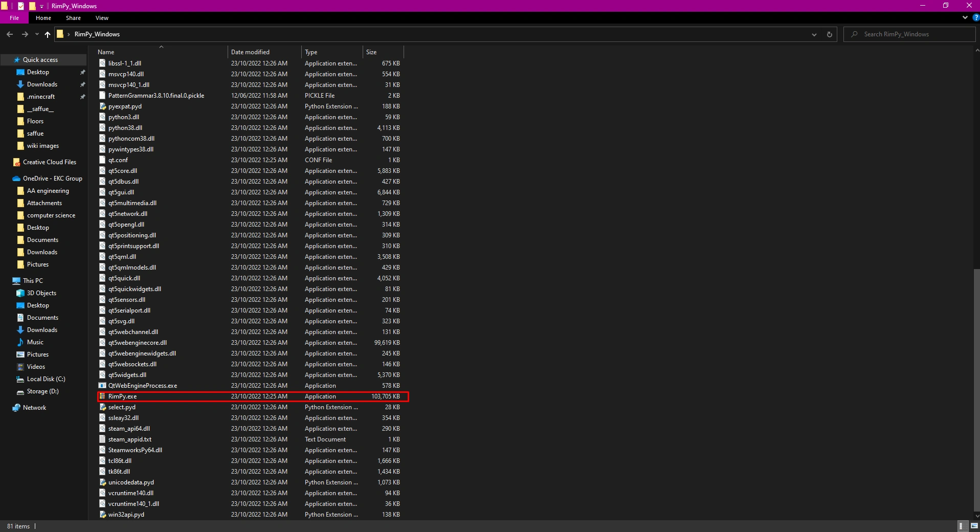Select the python38.dll file
The height and width of the screenshot is (532, 980).
125,128
